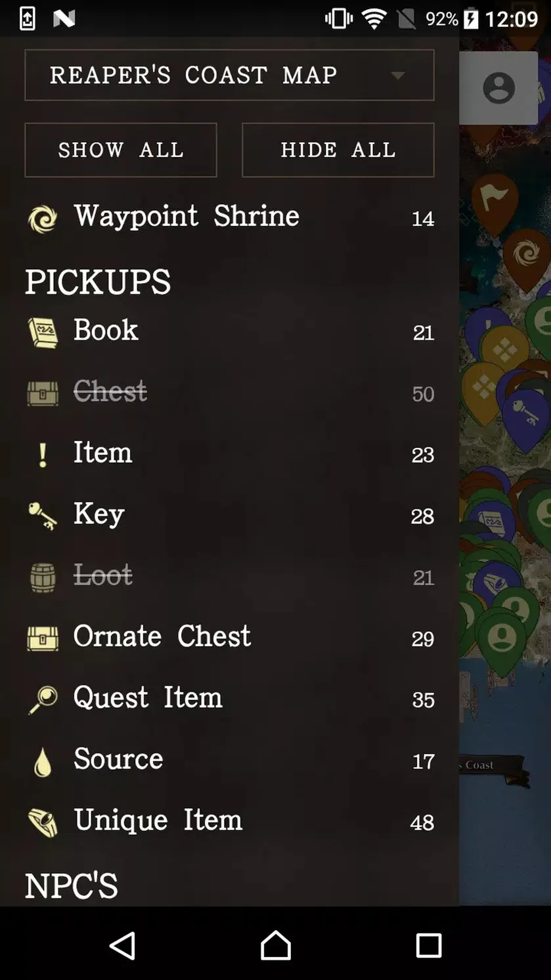Select the Quest Item category label
Image resolution: width=551 pixels, height=980 pixels.
pyautogui.click(x=148, y=698)
